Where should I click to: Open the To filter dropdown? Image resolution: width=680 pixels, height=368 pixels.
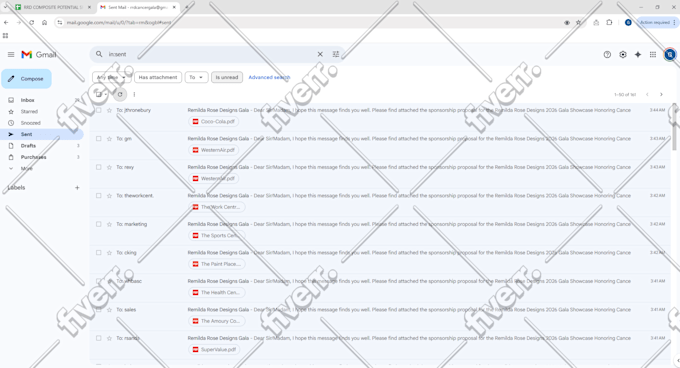pyautogui.click(x=196, y=77)
